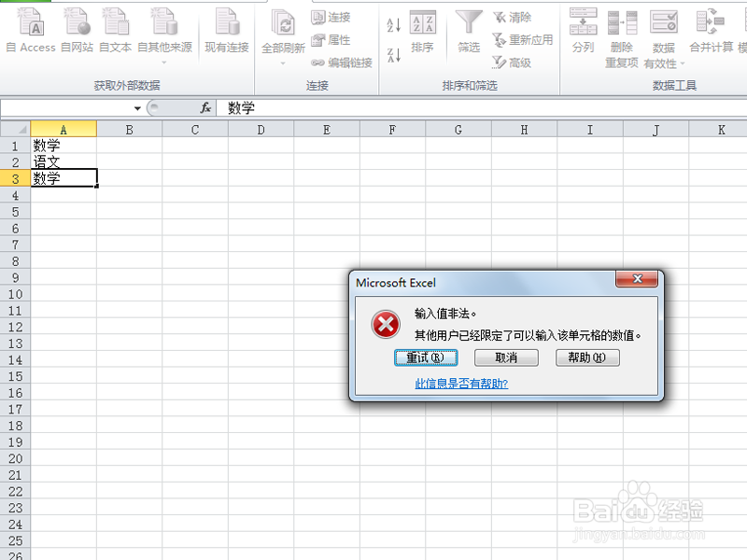Open 属性 properties button
747x560 pixels.
[x=331, y=40]
